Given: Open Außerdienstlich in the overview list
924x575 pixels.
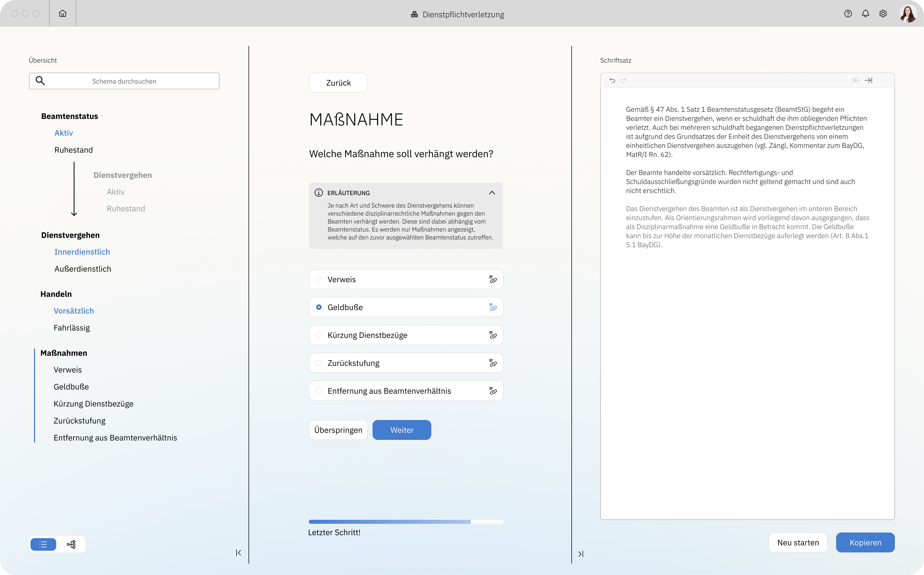Looking at the screenshot, I should (83, 269).
